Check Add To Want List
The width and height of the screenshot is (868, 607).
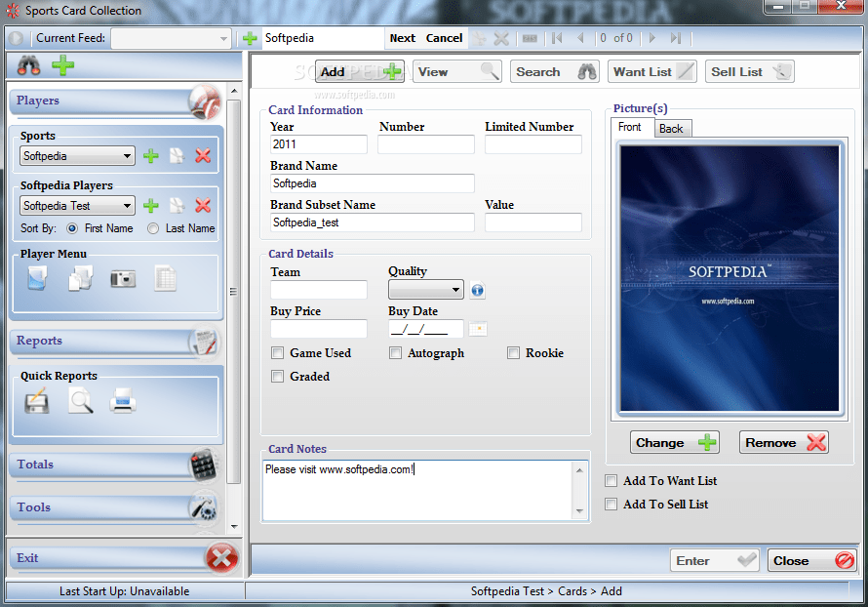[x=611, y=480]
